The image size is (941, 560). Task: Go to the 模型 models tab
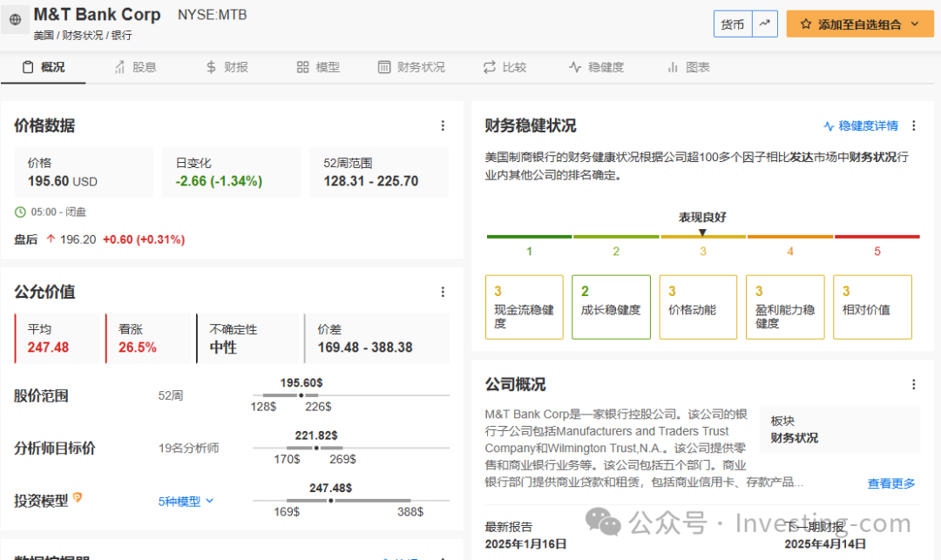point(318,67)
